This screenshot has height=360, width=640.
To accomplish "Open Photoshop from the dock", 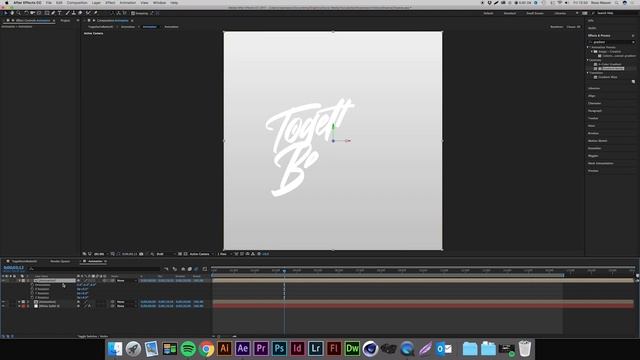I will [279, 349].
